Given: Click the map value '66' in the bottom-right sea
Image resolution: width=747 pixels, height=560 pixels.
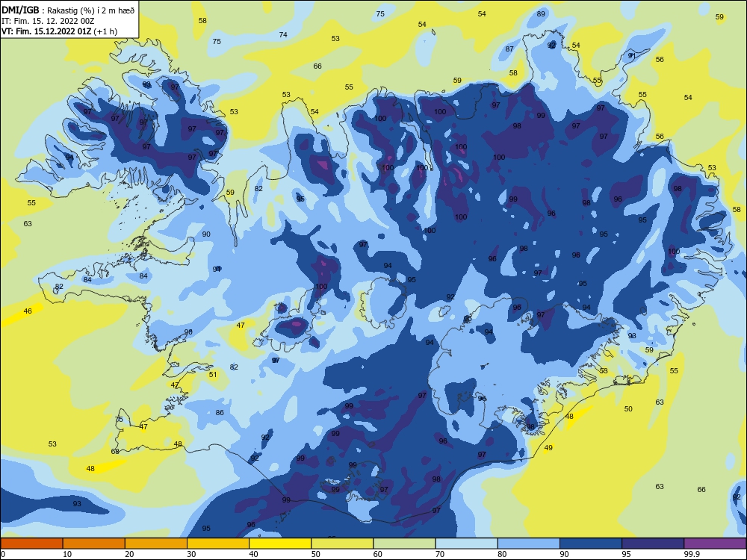Looking at the screenshot, I should 701,490.
